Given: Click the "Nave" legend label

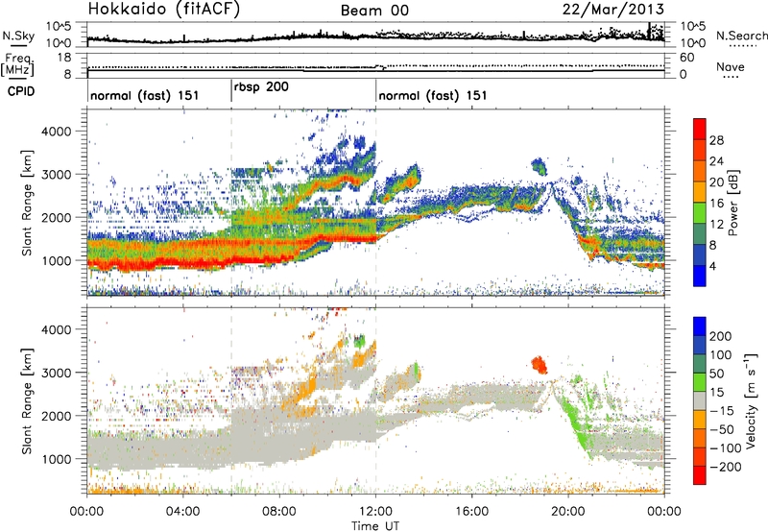Looking at the screenshot, I should (x=731, y=66).
